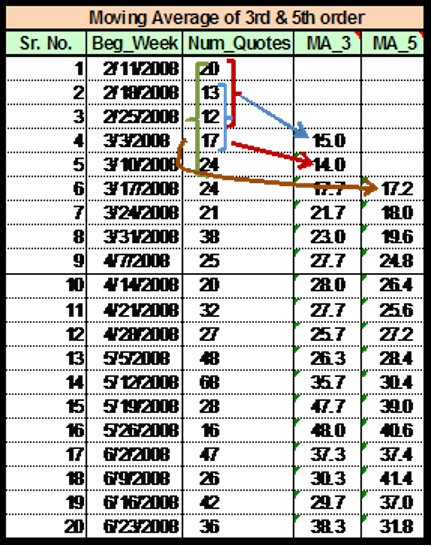This screenshot has width=432, height=546.
Task: Click the '4/21/2008' date cell
Action: (134, 310)
